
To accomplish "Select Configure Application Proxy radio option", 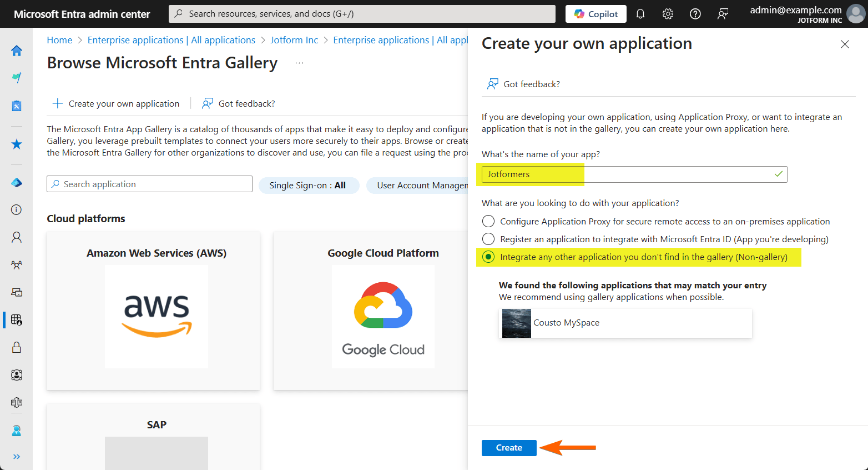I will click(x=488, y=222).
